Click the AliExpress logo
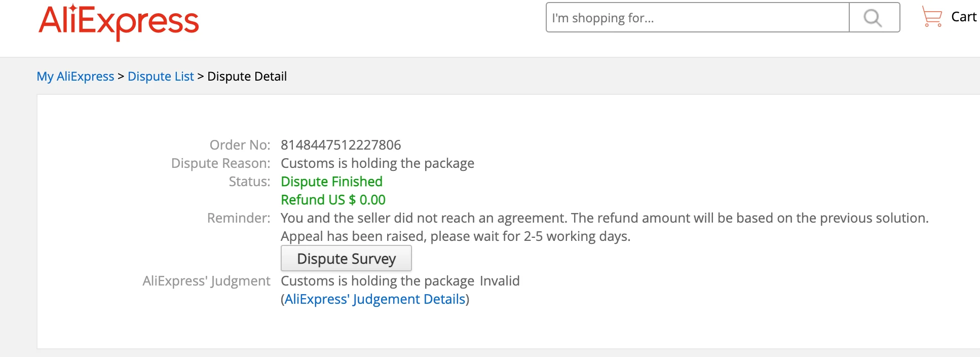Viewport: 980px width, 357px height. pyautogui.click(x=119, y=22)
